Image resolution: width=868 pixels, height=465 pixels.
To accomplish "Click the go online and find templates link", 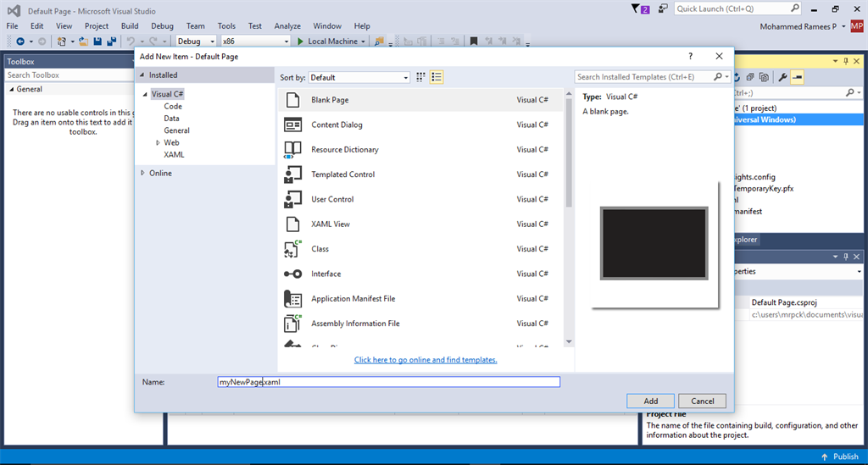I will [x=426, y=360].
